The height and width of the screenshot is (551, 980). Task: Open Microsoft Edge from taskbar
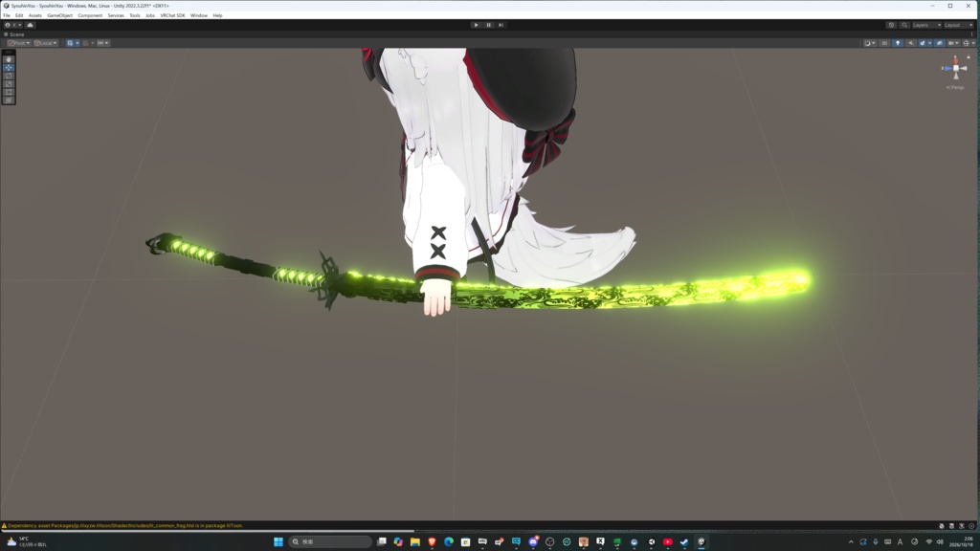449,541
